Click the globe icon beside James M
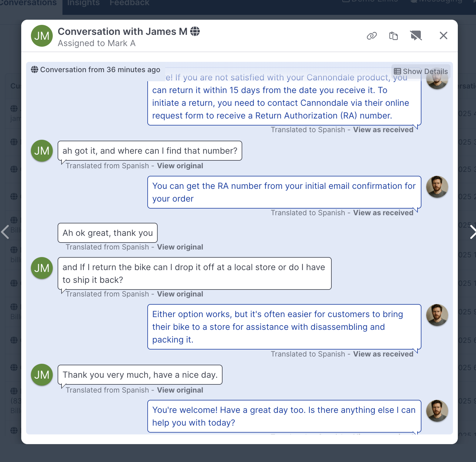 pos(195,31)
